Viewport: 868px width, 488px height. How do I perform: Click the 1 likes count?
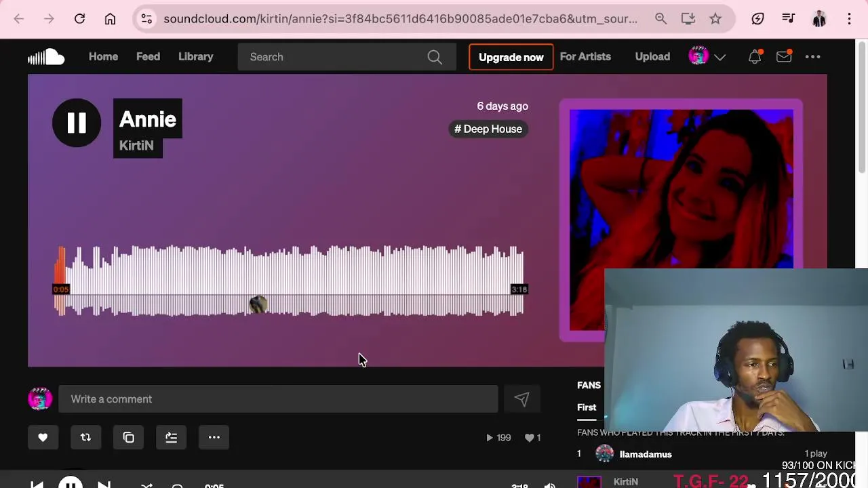click(x=533, y=438)
